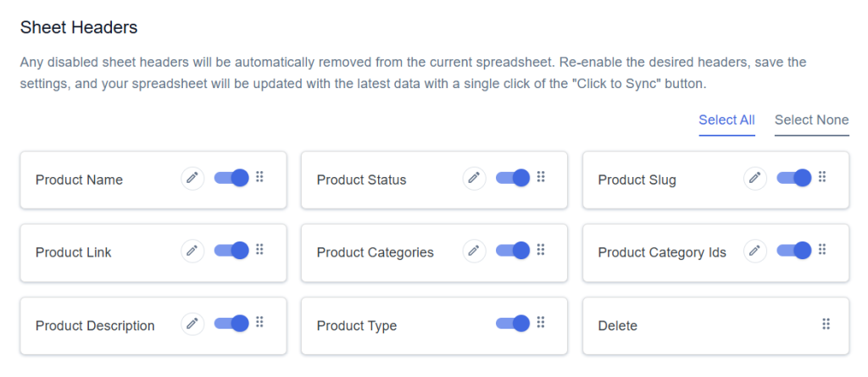Edit the Product Status header name
The height and width of the screenshot is (377, 868).
[474, 178]
